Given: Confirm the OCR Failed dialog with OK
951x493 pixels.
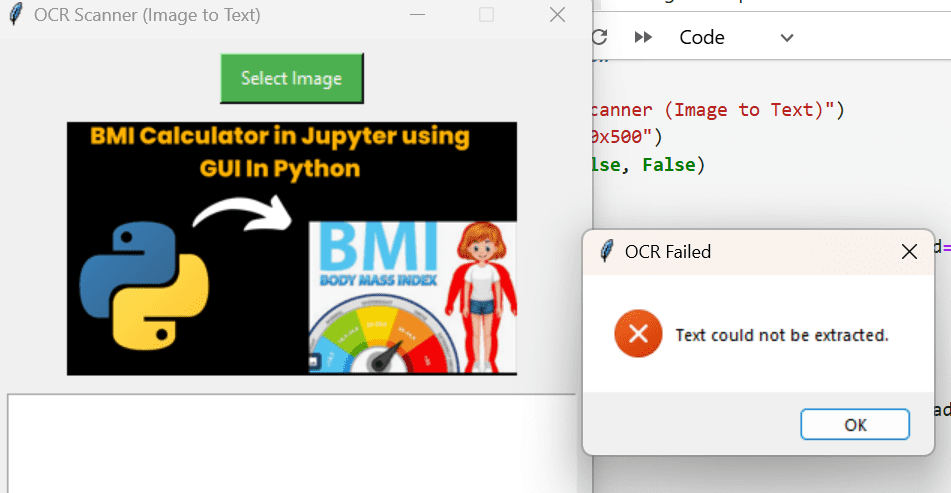Looking at the screenshot, I should coord(855,424).
